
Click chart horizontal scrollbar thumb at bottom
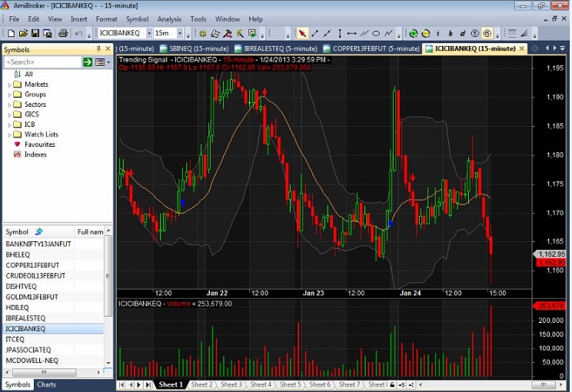[544, 385]
